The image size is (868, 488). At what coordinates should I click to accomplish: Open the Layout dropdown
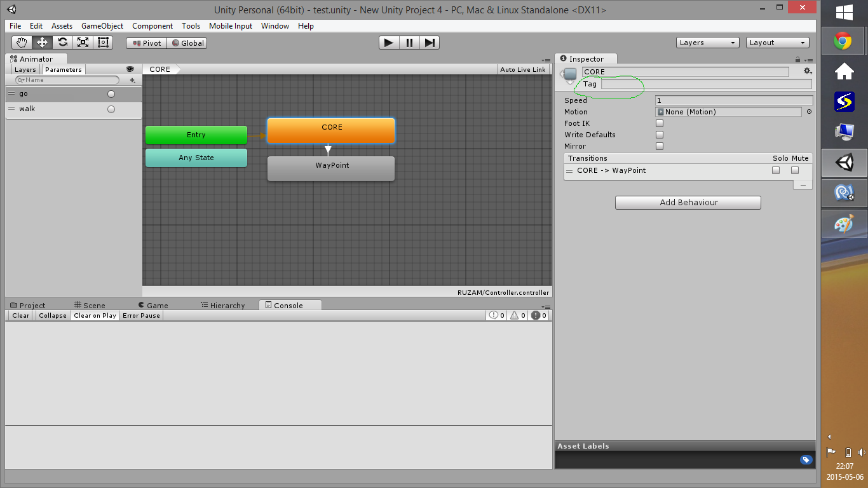[777, 43]
